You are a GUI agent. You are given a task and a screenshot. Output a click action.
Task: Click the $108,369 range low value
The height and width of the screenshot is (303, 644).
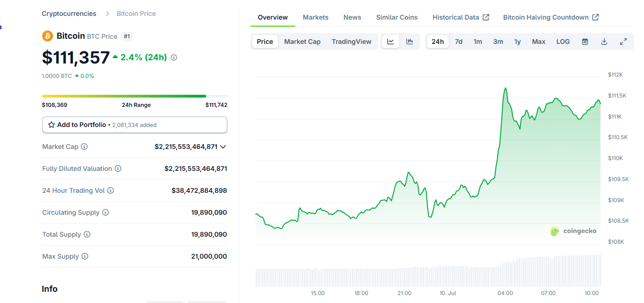55,105
